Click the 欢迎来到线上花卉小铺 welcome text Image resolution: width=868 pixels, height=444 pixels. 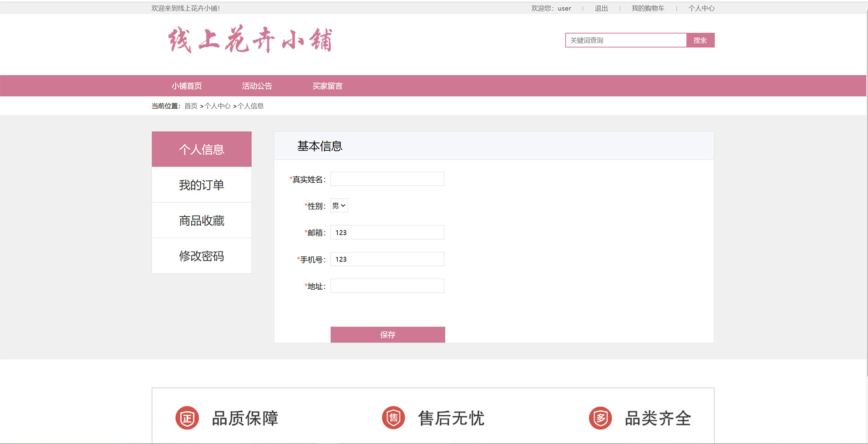(x=186, y=8)
